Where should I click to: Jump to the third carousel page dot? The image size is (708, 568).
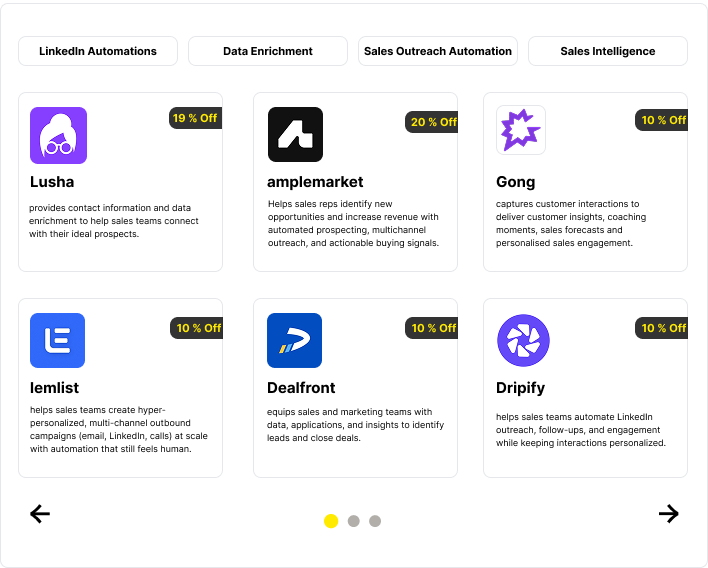pyautogui.click(x=375, y=521)
